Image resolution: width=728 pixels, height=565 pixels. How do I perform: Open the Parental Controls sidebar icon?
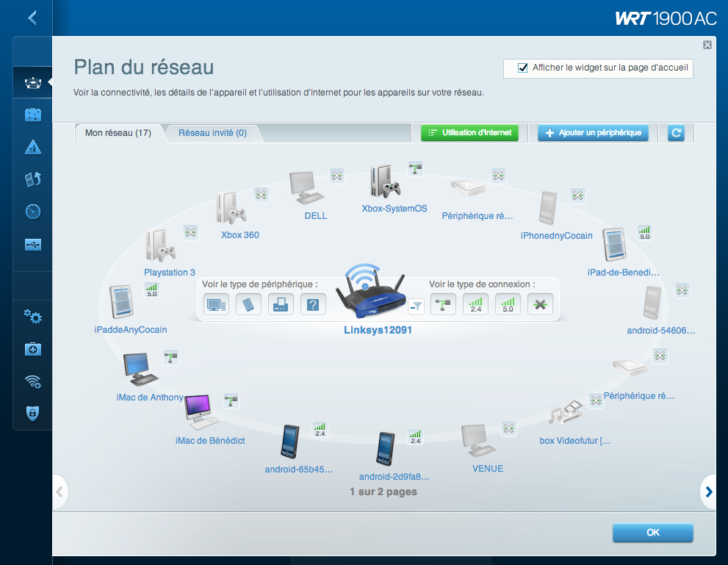33,147
